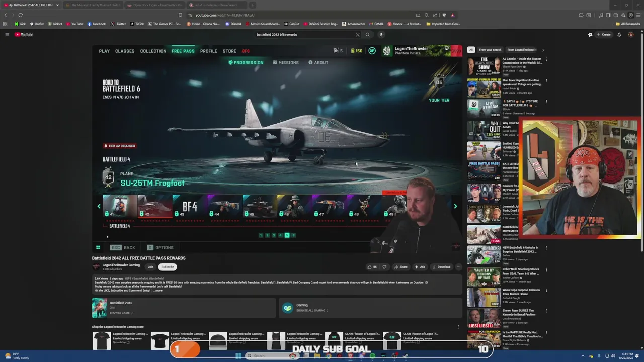Image resolution: width=644 pixels, height=362 pixels.
Task: Start voice search with microphone icon
Action: click(x=381, y=35)
